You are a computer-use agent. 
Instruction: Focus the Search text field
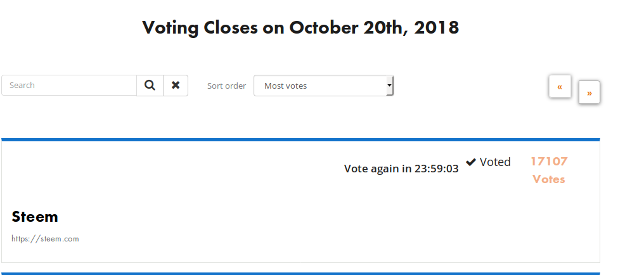pos(68,86)
